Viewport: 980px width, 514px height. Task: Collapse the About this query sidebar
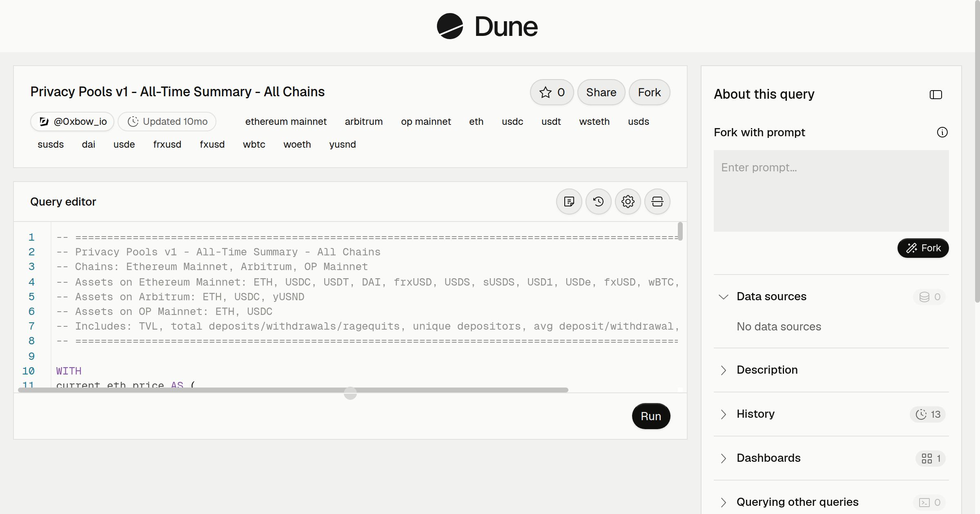click(936, 95)
